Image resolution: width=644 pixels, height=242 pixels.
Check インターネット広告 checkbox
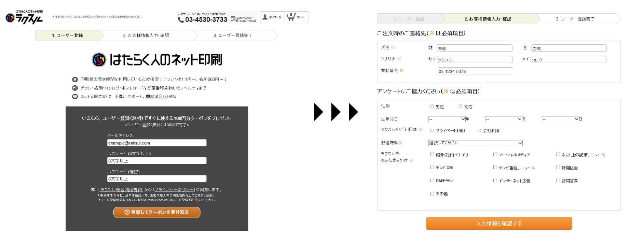coord(495,181)
